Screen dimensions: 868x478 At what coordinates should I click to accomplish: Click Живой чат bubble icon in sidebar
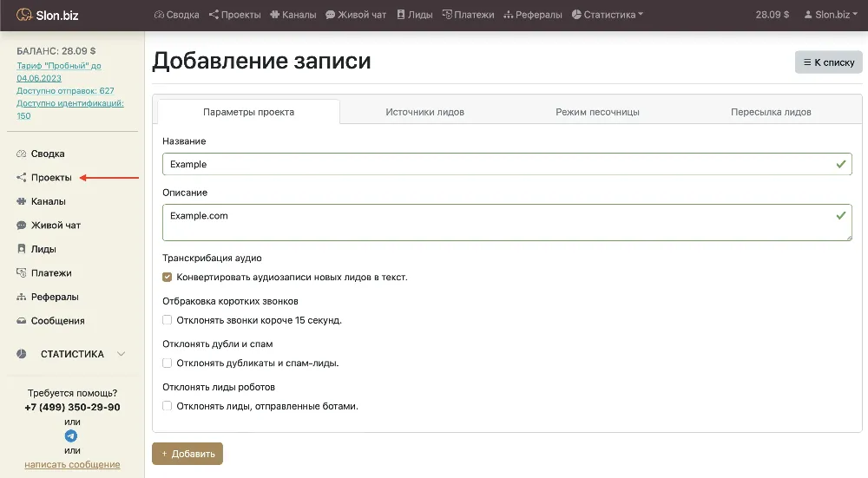click(x=21, y=226)
